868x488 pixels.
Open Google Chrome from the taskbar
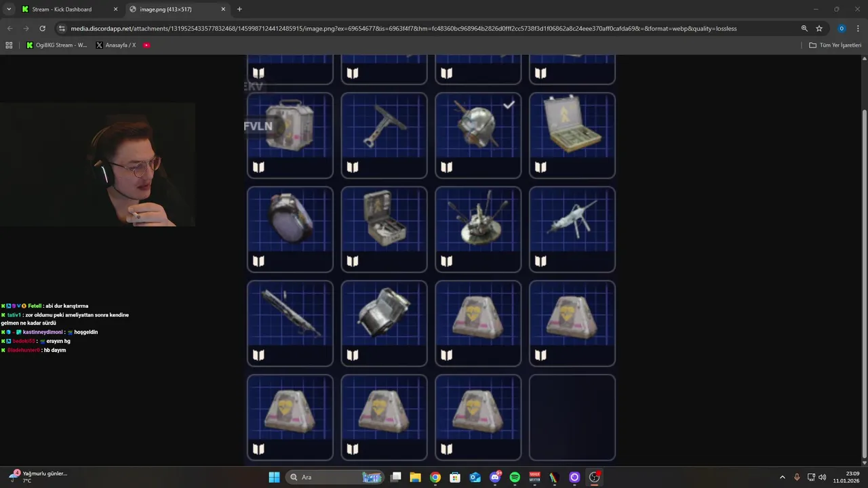point(435,477)
